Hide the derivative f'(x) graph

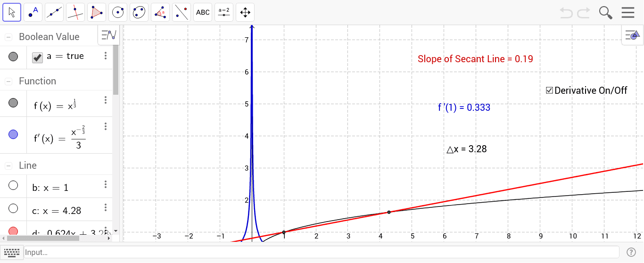click(13, 135)
